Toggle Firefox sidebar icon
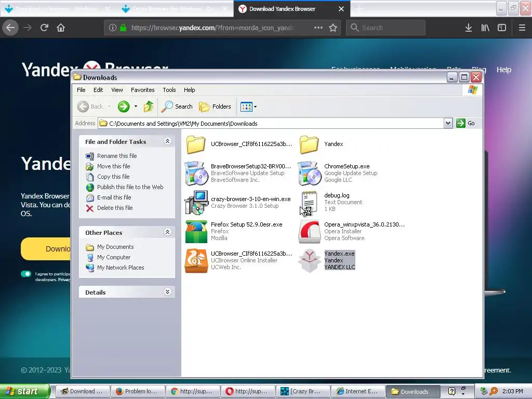The height and width of the screenshot is (399, 532). pos(502,28)
